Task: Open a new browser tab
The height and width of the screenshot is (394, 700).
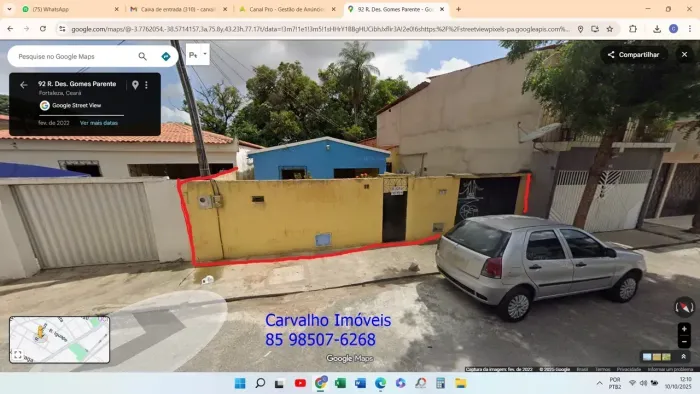Action: pyautogui.click(x=458, y=9)
